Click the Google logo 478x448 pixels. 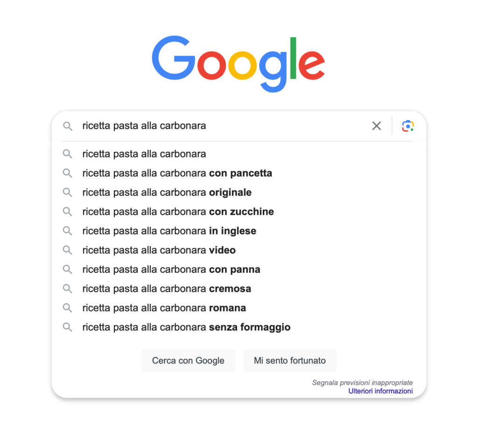tap(238, 64)
